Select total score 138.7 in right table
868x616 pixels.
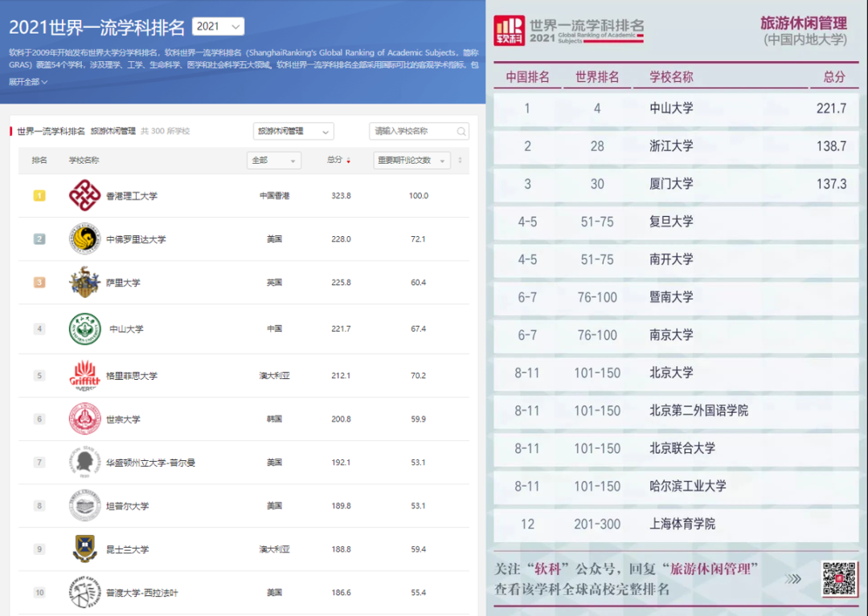(x=831, y=146)
